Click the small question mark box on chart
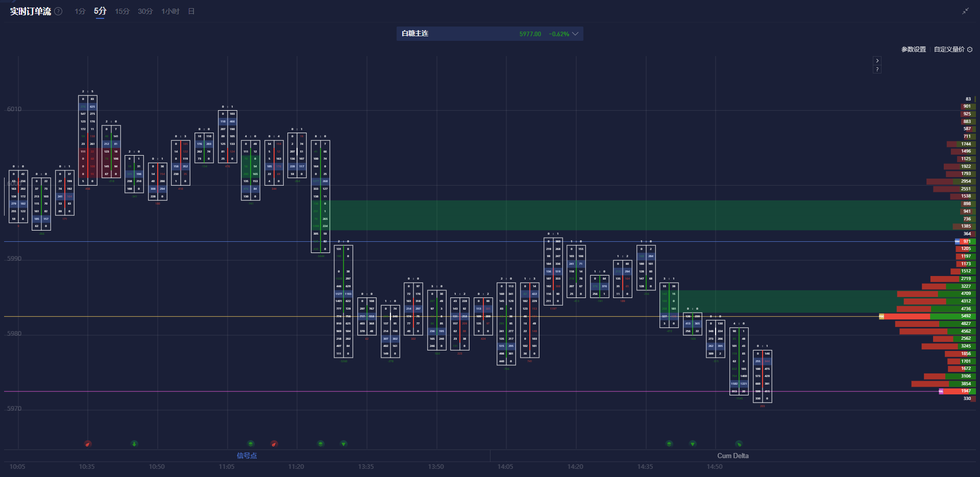This screenshot has height=477, width=980. pos(877,69)
